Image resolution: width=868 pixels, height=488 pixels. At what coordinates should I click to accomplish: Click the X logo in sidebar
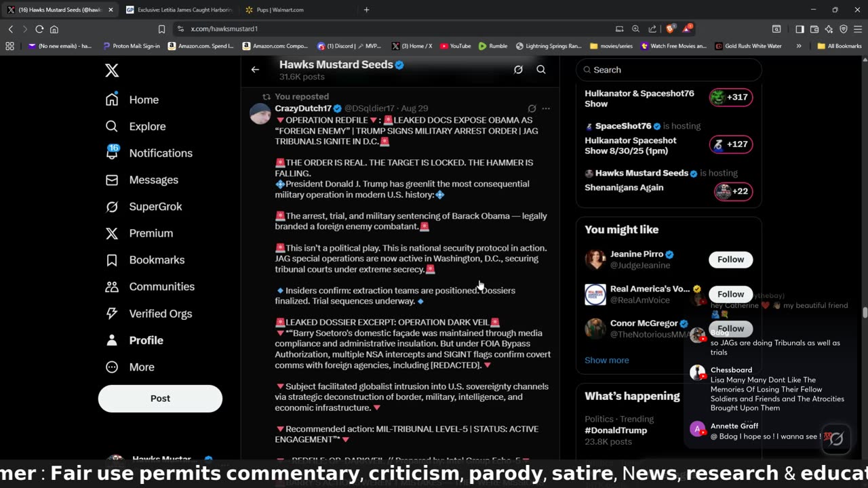pyautogui.click(x=112, y=70)
